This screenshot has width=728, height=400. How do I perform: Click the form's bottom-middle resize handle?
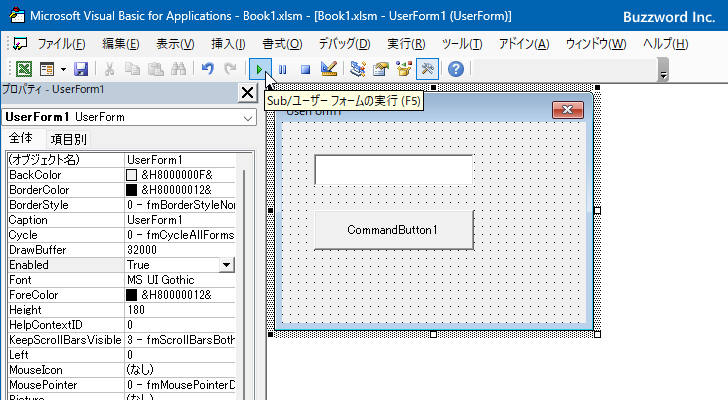(433, 335)
